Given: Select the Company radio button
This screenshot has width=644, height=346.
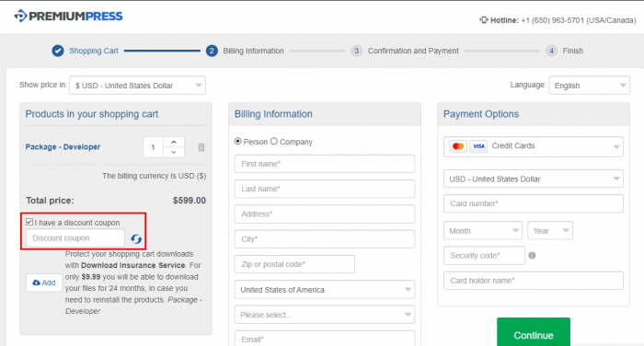Looking at the screenshot, I should 274,142.
